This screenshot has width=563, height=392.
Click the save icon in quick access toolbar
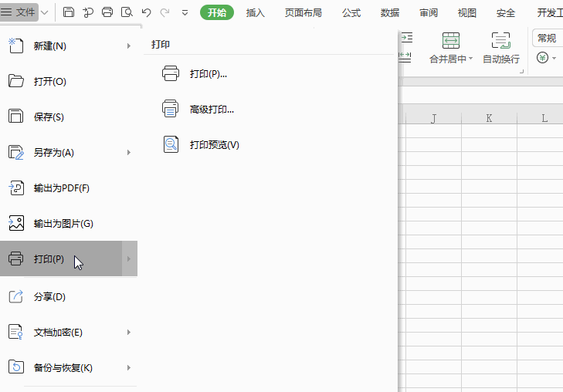(69, 12)
